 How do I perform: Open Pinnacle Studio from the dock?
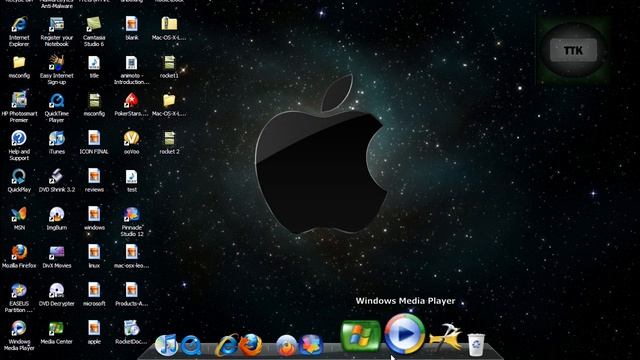pos(311,345)
